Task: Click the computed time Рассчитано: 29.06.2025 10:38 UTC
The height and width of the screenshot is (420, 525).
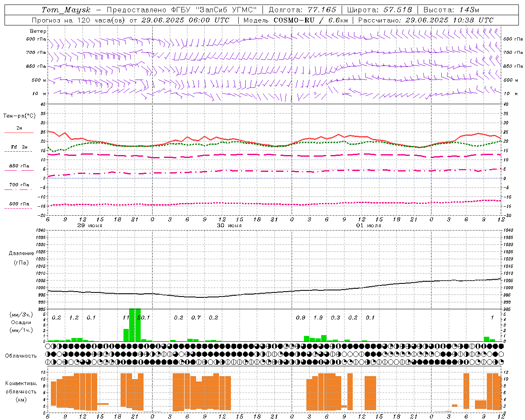Action: click(x=426, y=20)
